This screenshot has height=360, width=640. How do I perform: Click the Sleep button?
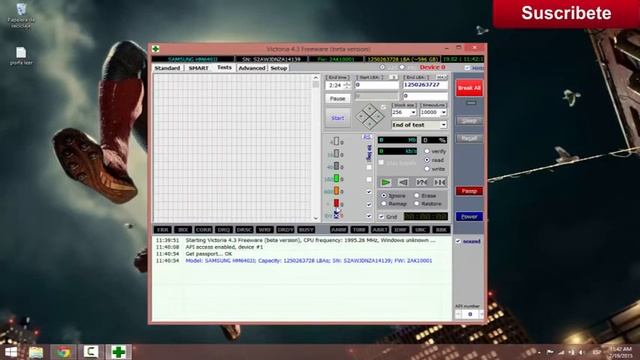469,121
